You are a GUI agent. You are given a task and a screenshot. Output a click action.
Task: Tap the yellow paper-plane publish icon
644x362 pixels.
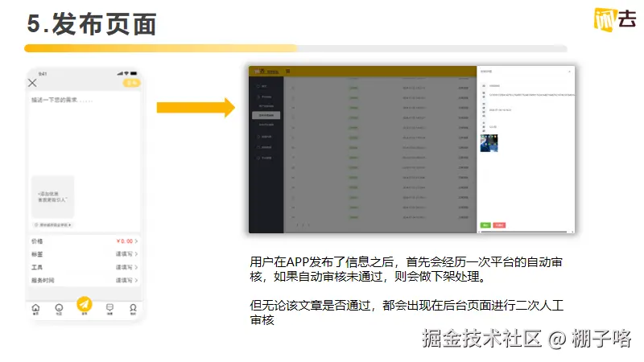(85, 305)
